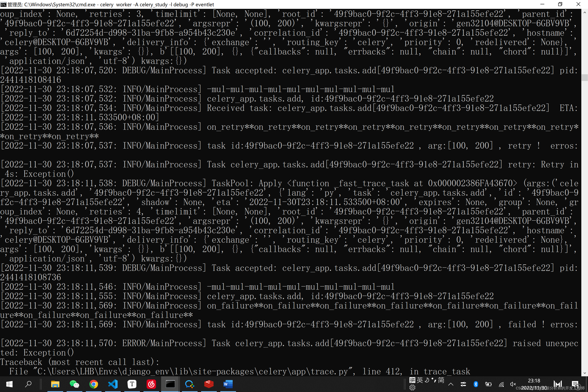Open the tray sliders settings icon
The image size is (588, 392).
[x=463, y=384]
